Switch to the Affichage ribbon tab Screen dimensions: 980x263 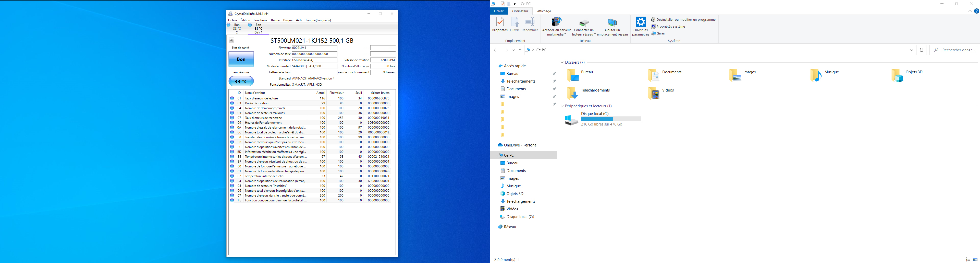click(x=544, y=11)
